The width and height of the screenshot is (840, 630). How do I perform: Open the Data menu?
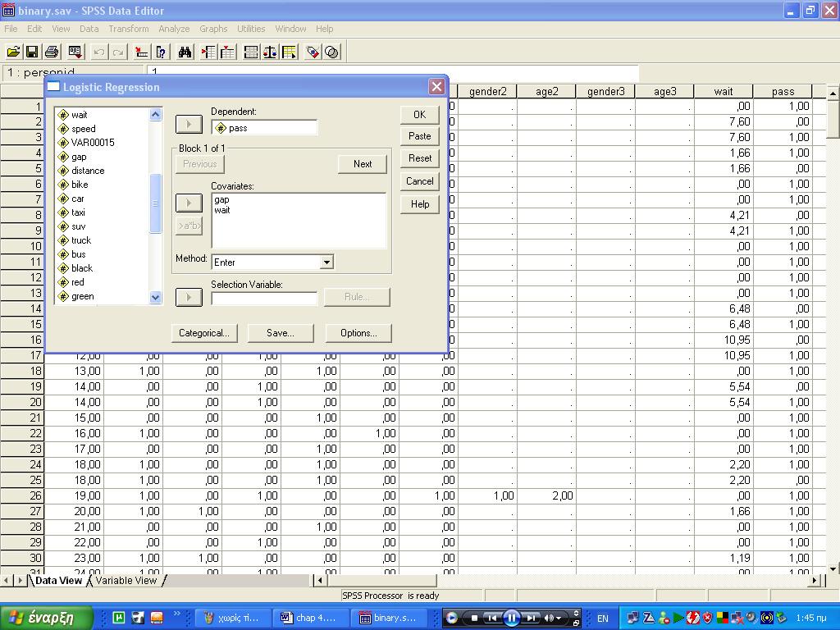coord(89,29)
